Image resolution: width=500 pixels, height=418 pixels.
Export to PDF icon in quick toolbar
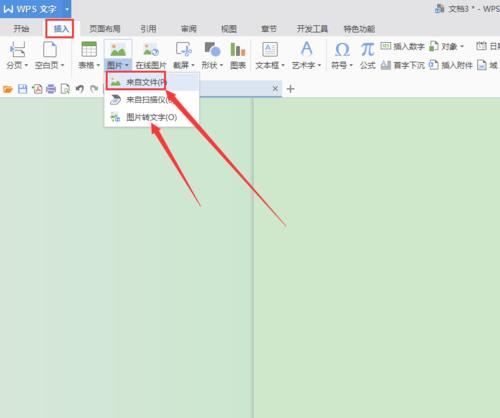[x=37, y=89]
